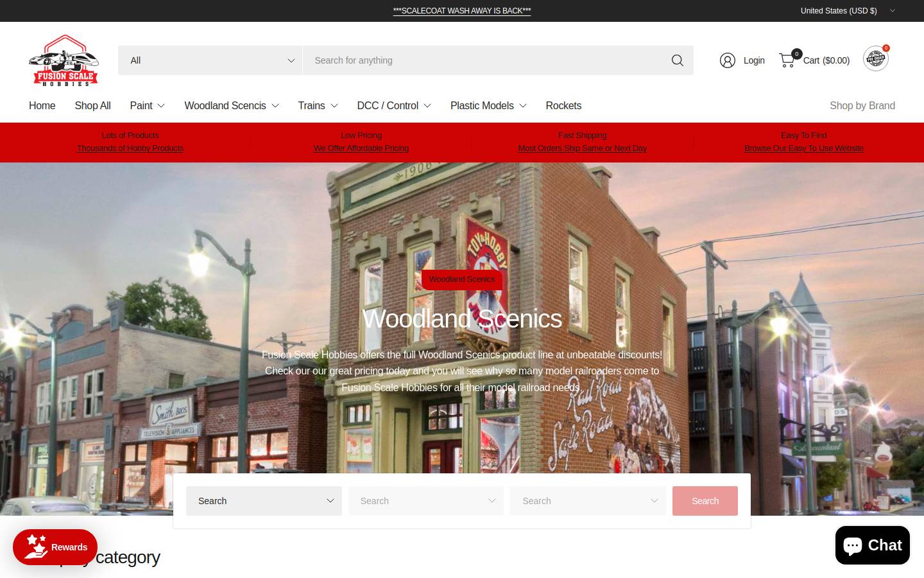Open the Shopify Chat widget
This screenshot has height=578, width=924.
click(873, 545)
